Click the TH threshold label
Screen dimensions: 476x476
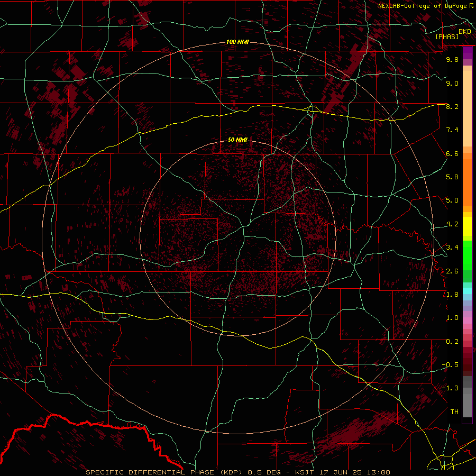coord(454,412)
